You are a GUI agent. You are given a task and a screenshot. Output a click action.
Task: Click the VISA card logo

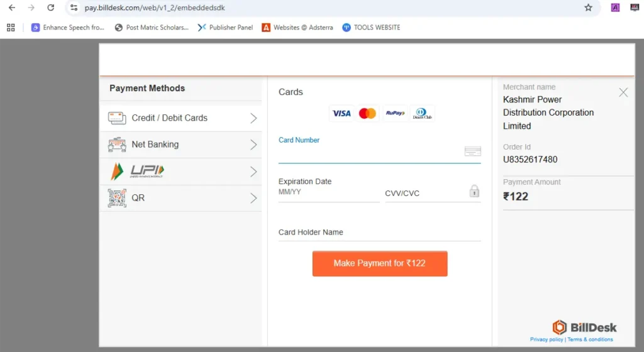tap(341, 113)
